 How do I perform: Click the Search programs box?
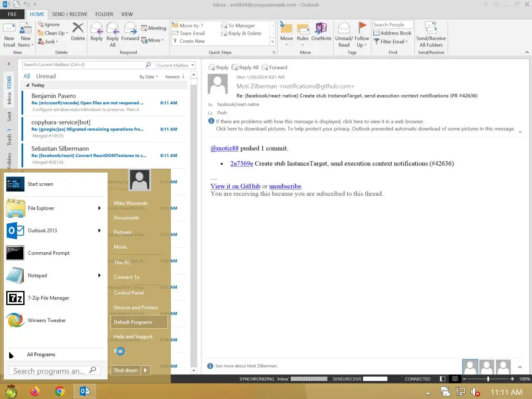pos(55,371)
